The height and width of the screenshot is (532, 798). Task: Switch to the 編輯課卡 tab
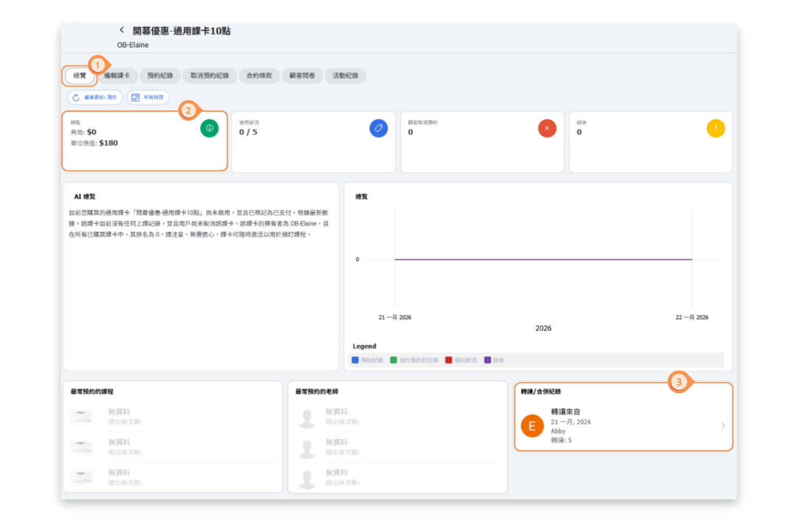[x=117, y=76]
